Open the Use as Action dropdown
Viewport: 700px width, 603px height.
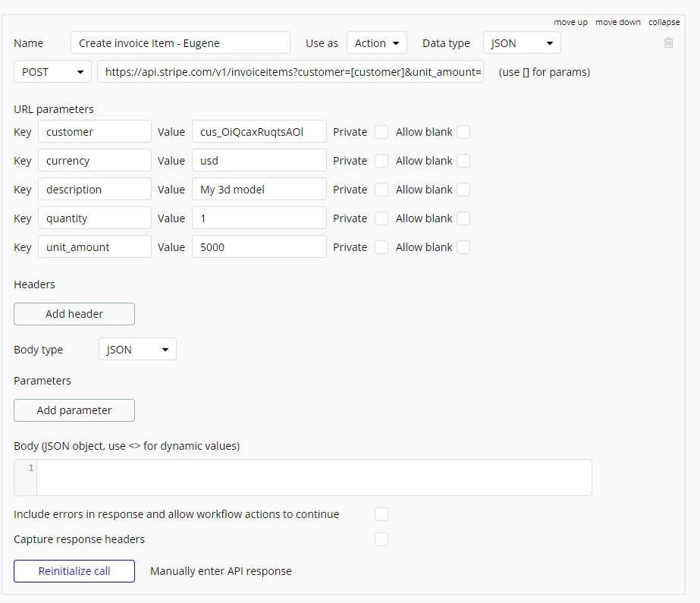pyautogui.click(x=377, y=43)
